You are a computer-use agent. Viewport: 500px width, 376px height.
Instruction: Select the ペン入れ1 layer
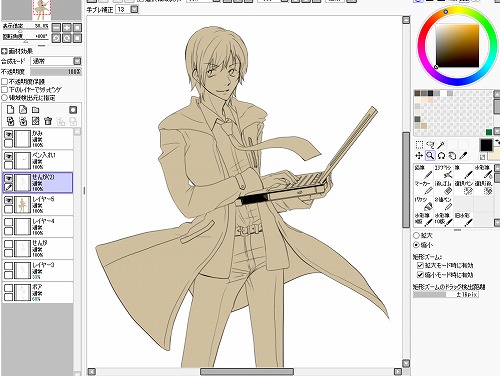tap(38, 161)
